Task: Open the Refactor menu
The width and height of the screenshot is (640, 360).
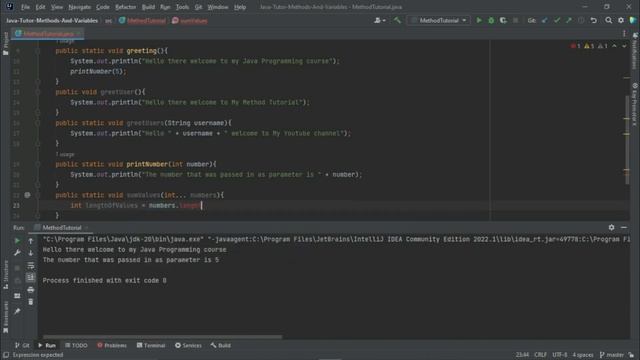Action: pos(126,7)
